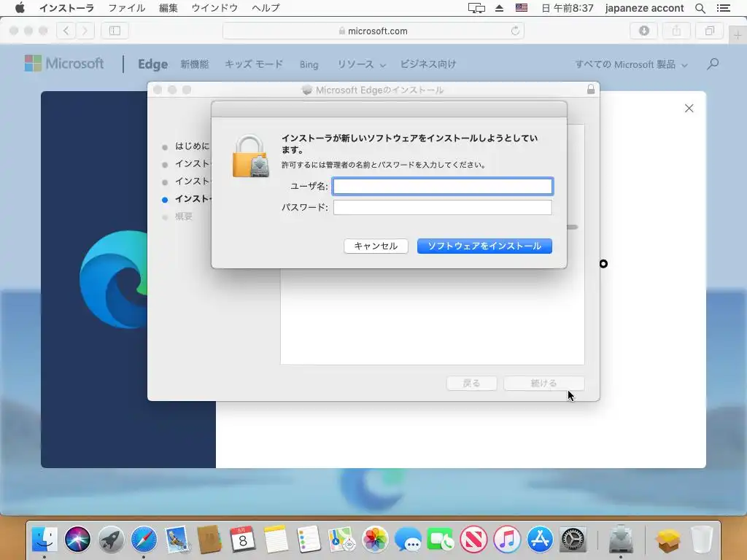The image size is (747, 560).
Task: Open Notification Center list icon
Action: (x=724, y=8)
